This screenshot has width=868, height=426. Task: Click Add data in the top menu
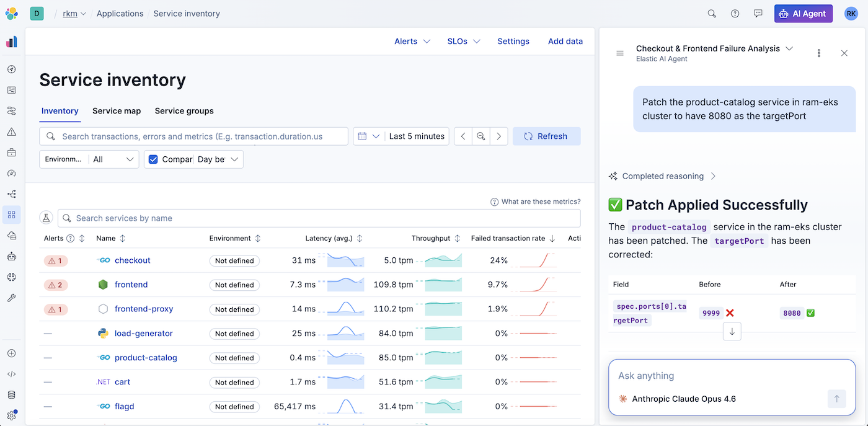pyautogui.click(x=565, y=42)
